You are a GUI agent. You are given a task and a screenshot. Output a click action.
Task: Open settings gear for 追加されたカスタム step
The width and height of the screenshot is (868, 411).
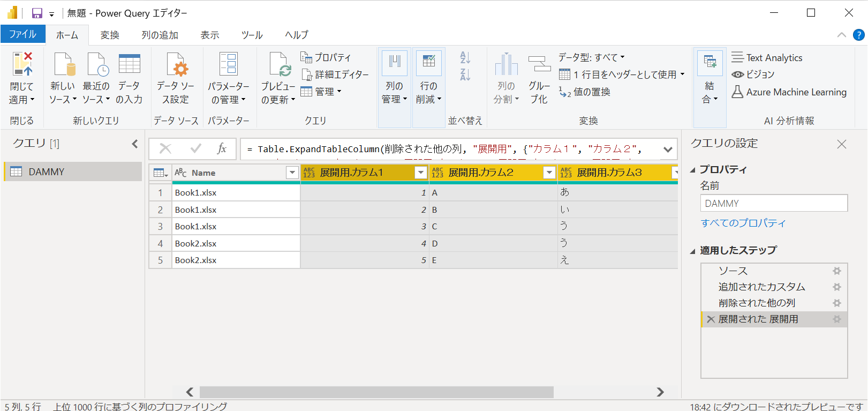[836, 287]
